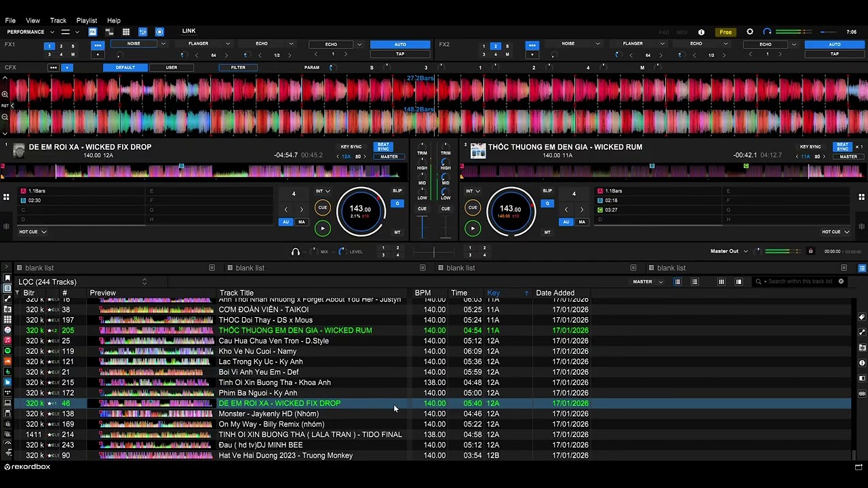
Task: Toggle BEAT SYNC on deck 1
Action: (383, 146)
